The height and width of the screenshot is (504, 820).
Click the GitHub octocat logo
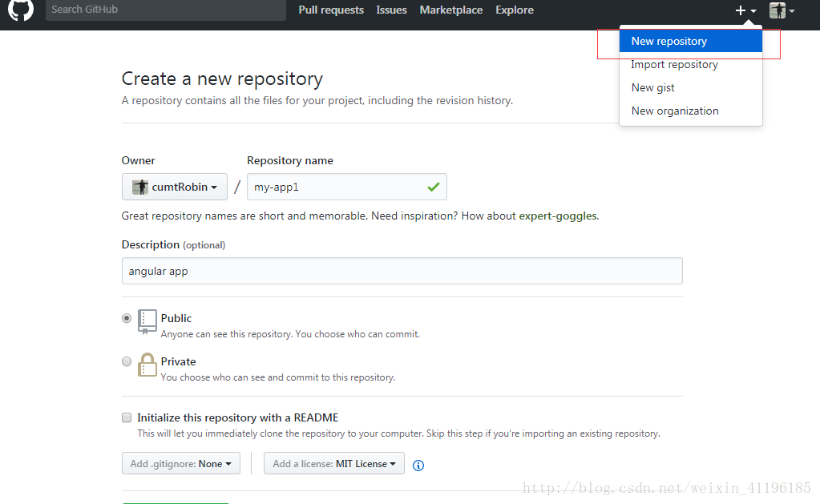(x=21, y=10)
